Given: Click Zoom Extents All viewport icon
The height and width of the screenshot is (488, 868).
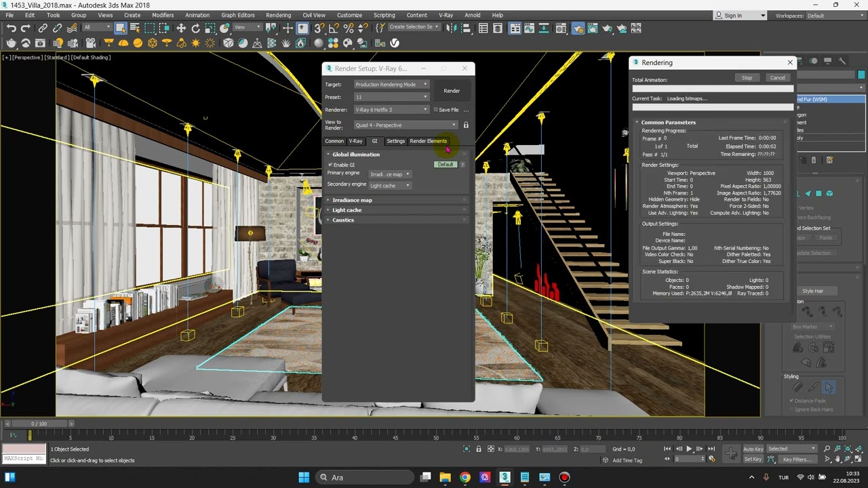Looking at the screenshot, I should pos(860,449).
